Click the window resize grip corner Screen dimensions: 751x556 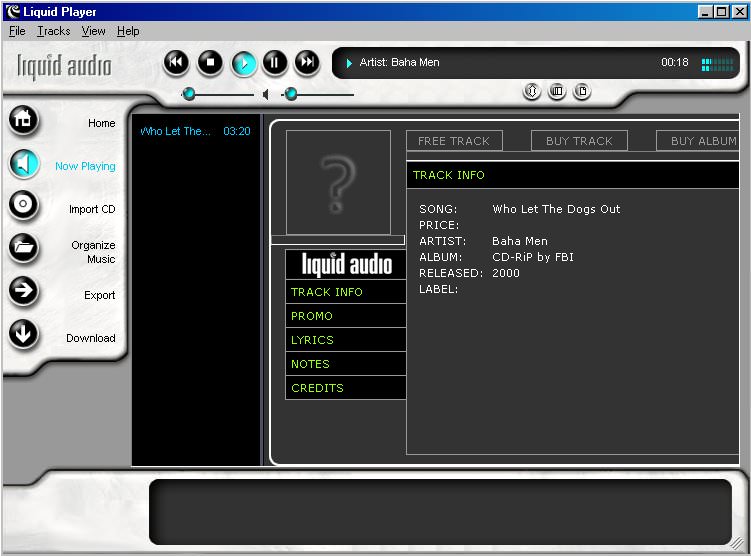click(x=738, y=543)
